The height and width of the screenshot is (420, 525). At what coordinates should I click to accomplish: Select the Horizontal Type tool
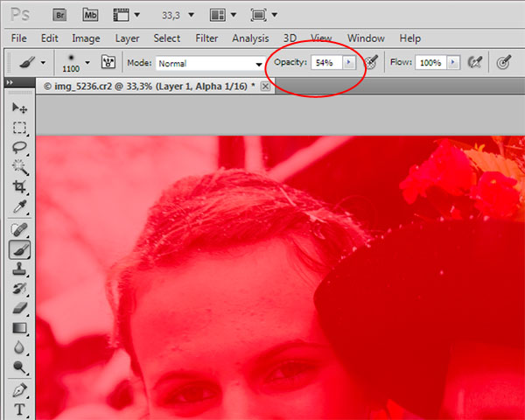19,410
